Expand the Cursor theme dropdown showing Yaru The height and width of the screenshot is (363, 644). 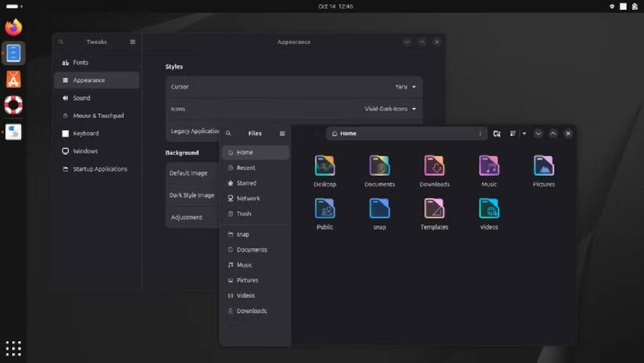pyautogui.click(x=405, y=87)
